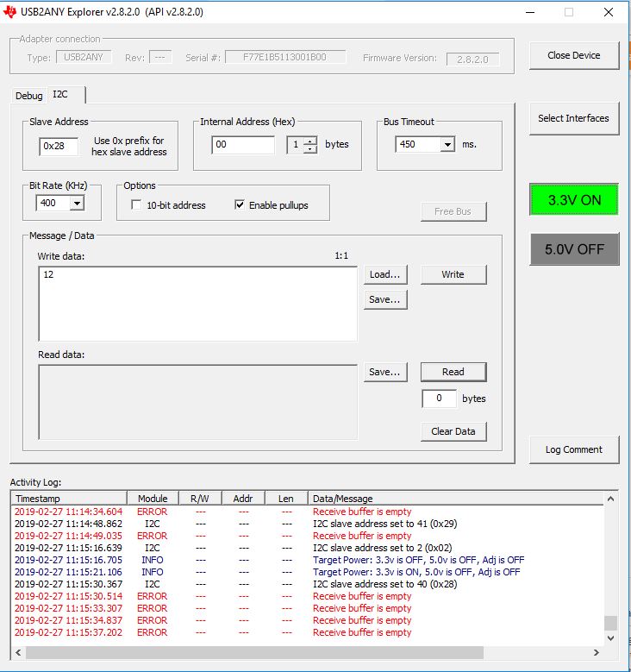Click the activity log horizontal scrollbar thumb
Viewport: 631px width, 672px height.
(254, 652)
